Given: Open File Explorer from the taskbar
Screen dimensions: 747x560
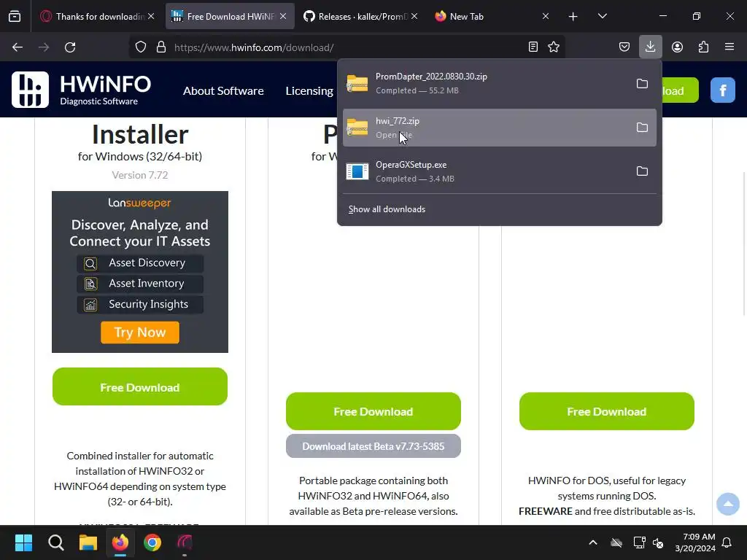Looking at the screenshot, I should click(x=88, y=542).
